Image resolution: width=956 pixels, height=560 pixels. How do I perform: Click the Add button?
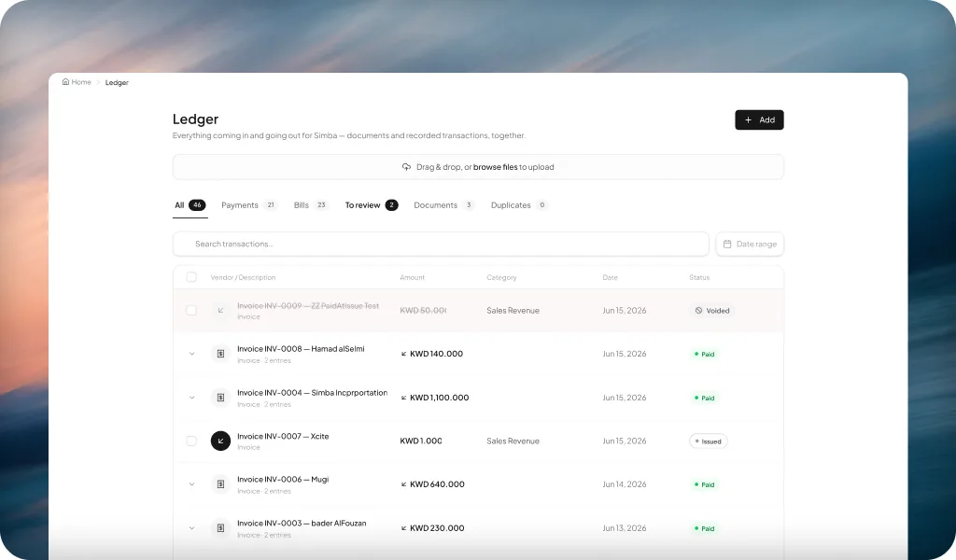pos(759,120)
